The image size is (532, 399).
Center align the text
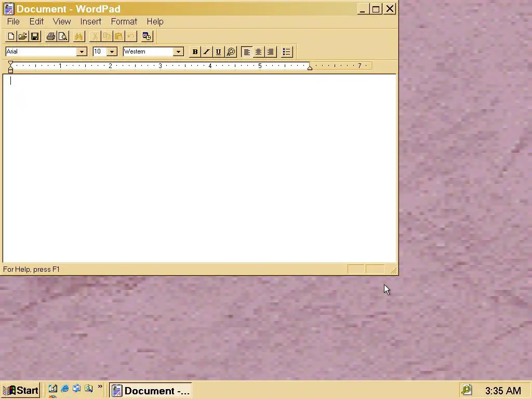point(259,52)
